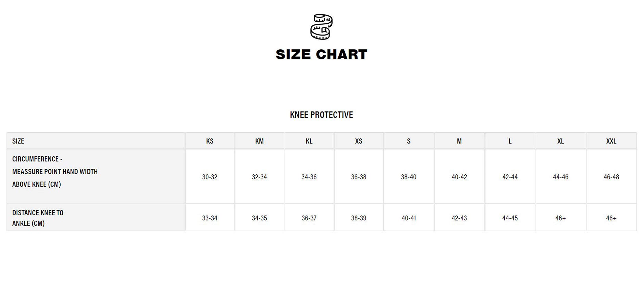Click the 30-32 circumference cell
The width and height of the screenshot is (644, 305).
coord(210,177)
